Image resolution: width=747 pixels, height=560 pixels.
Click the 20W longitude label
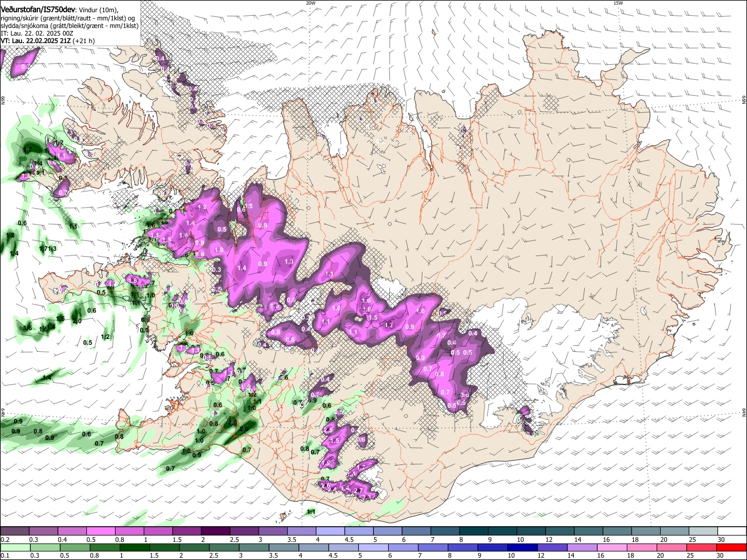pos(310,3)
